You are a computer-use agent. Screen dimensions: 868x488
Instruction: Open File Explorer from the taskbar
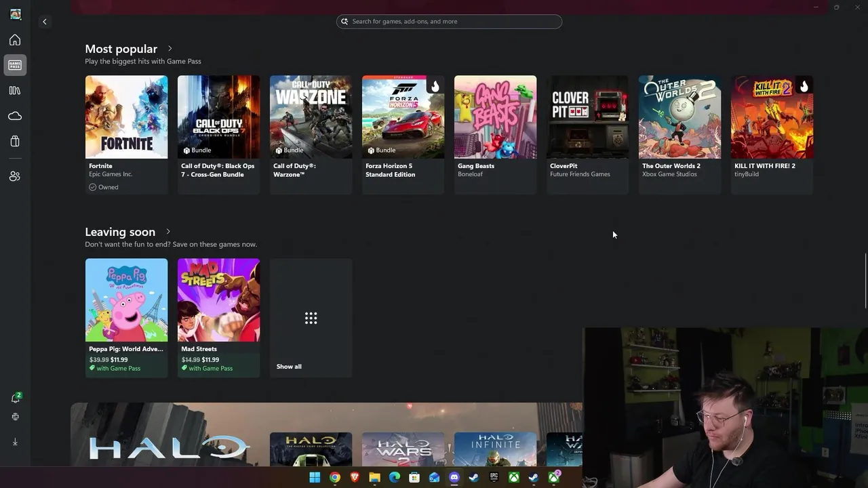[x=374, y=478]
